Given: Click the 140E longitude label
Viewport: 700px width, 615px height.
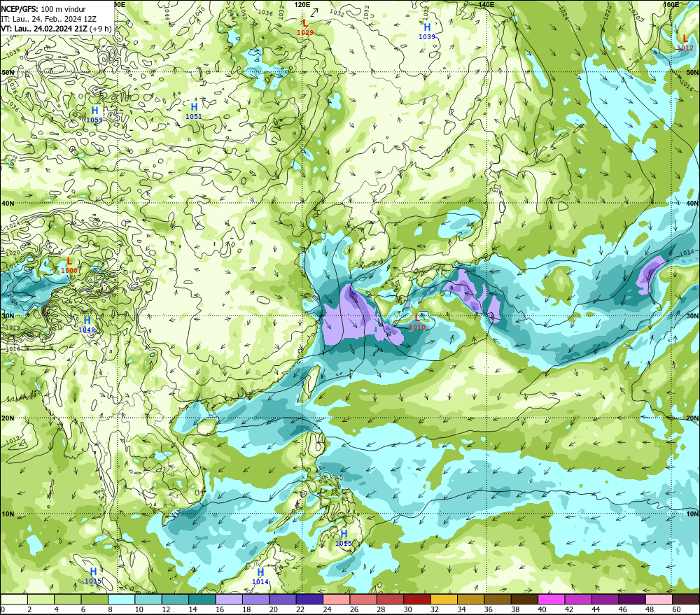Looking at the screenshot, I should pyautogui.click(x=486, y=4).
